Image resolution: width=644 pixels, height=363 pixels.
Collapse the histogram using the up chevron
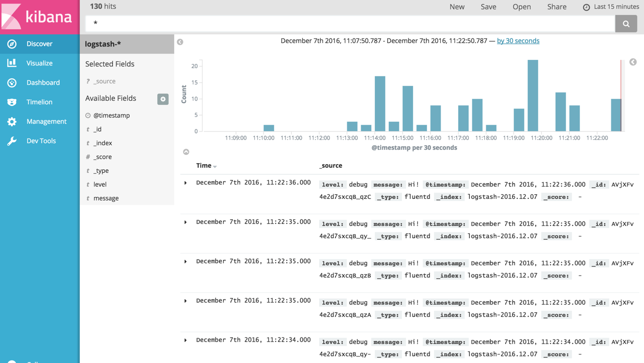186,152
